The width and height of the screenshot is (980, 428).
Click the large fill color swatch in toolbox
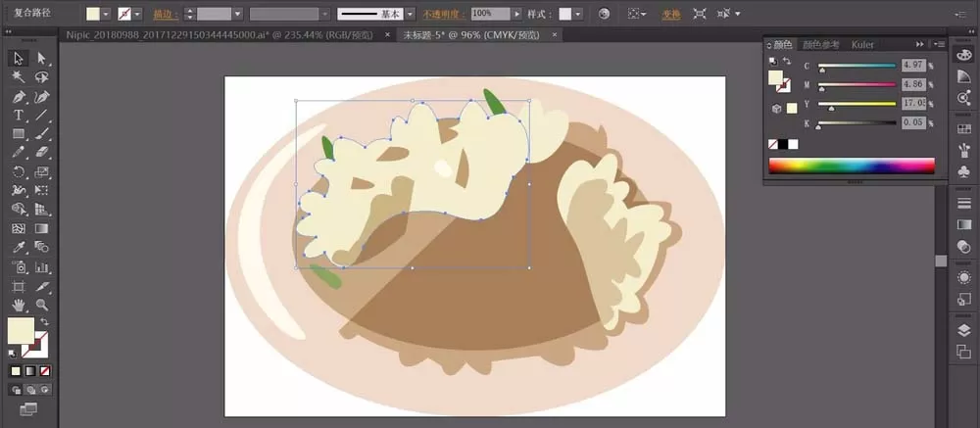21,330
